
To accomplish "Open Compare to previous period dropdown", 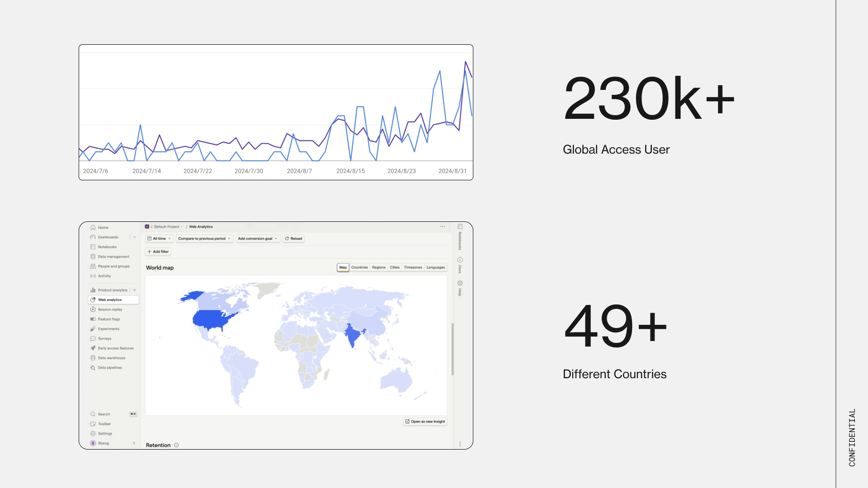I will (204, 239).
